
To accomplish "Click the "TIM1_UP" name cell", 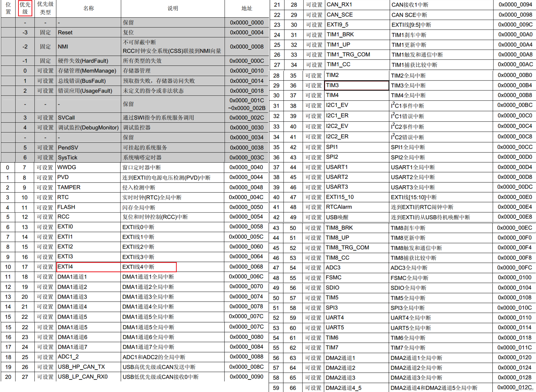I will coord(357,45).
